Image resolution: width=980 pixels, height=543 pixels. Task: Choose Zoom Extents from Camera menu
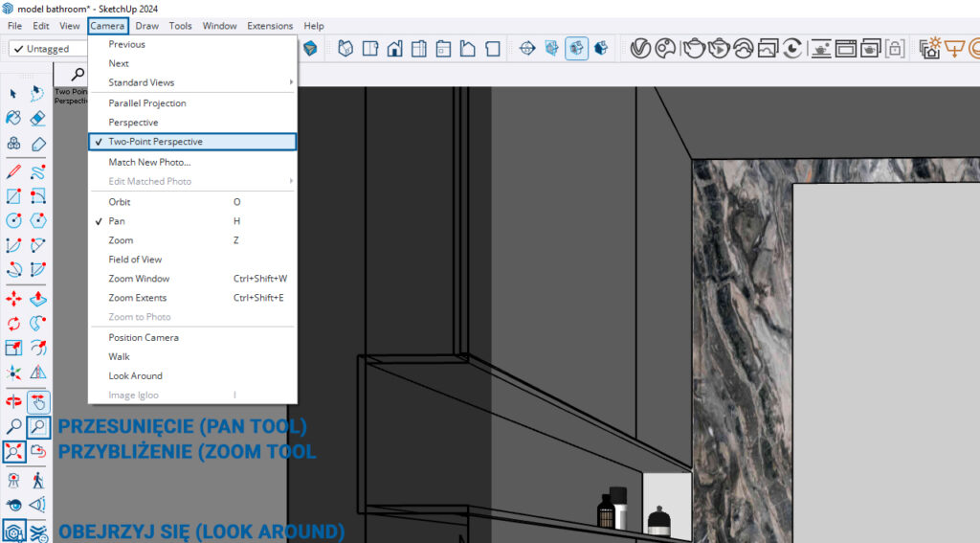(138, 298)
